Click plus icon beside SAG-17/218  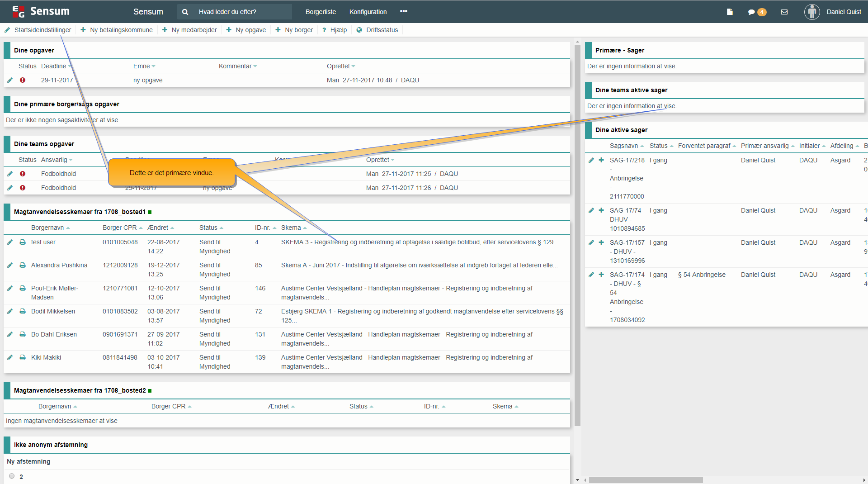(601, 160)
